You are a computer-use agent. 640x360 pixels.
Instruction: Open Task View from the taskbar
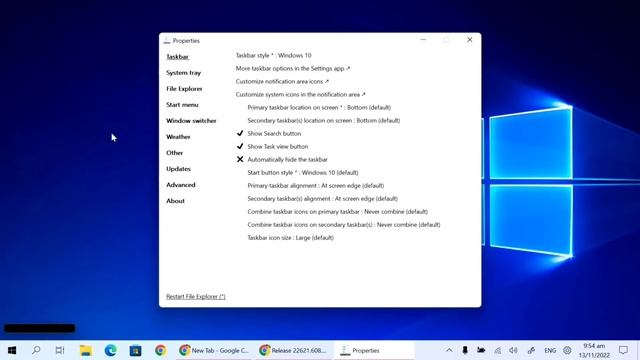tap(60, 350)
